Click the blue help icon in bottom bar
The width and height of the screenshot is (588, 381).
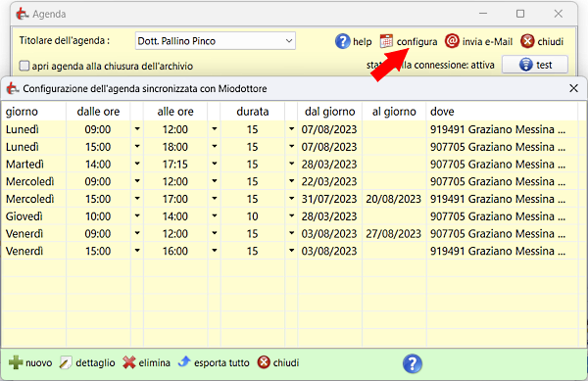413,363
